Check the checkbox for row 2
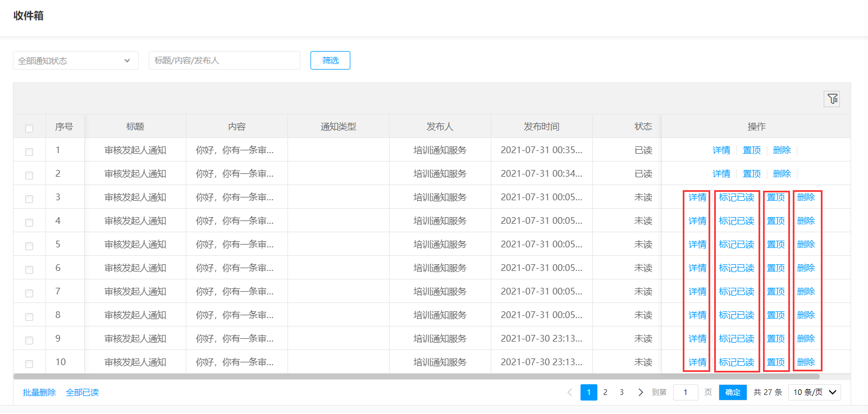This screenshot has width=868, height=414. click(29, 176)
